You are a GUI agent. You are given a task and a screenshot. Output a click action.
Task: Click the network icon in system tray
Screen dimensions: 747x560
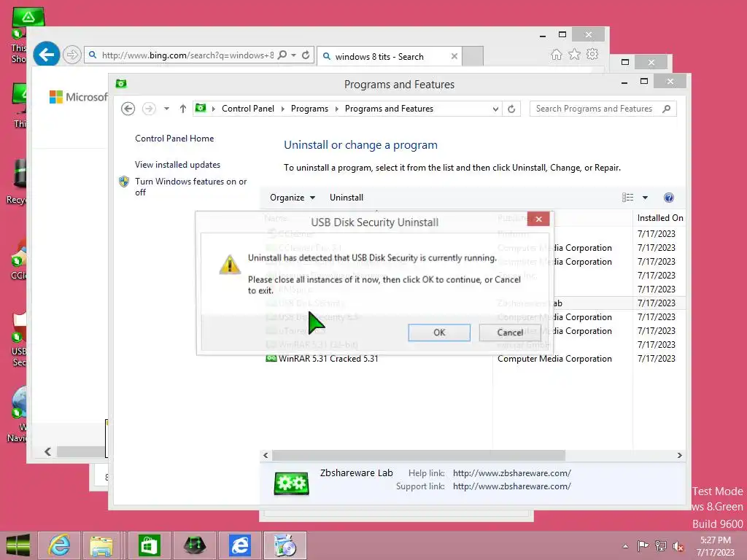(661, 545)
